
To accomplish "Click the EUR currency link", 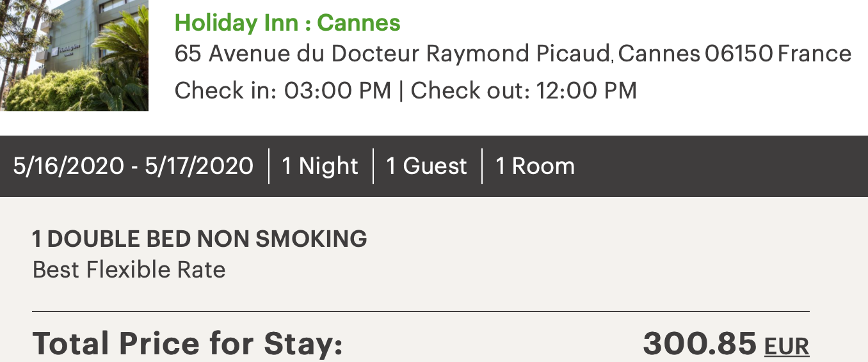I will coord(787,346).
